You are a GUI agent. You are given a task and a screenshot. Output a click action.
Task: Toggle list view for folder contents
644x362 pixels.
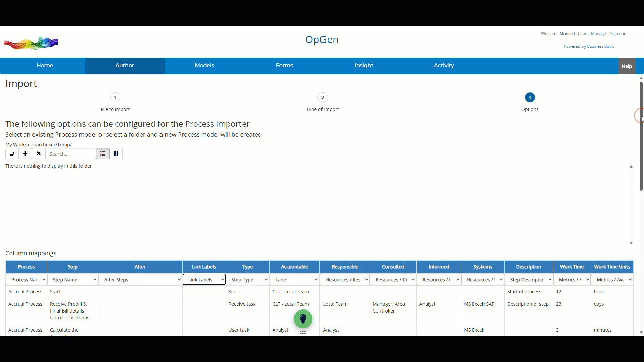[103, 154]
